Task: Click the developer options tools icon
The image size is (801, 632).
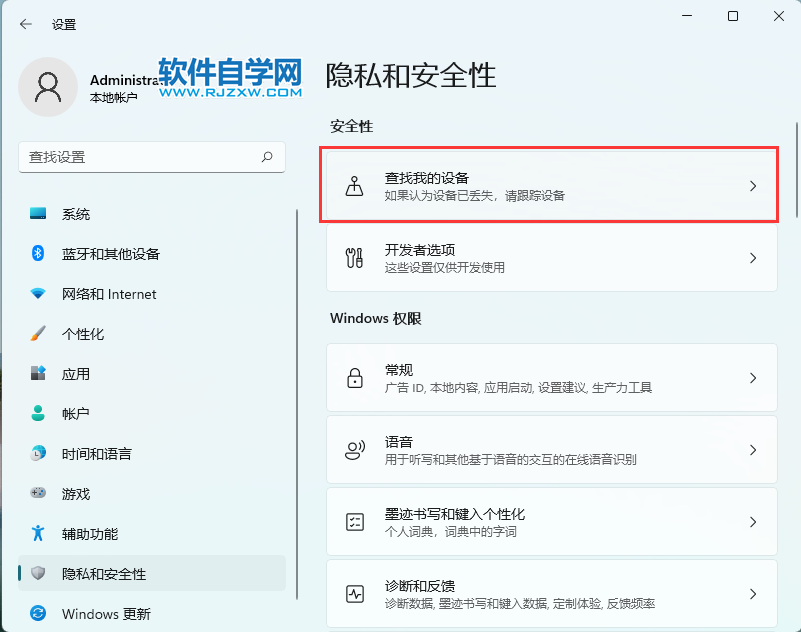Action: click(354, 258)
